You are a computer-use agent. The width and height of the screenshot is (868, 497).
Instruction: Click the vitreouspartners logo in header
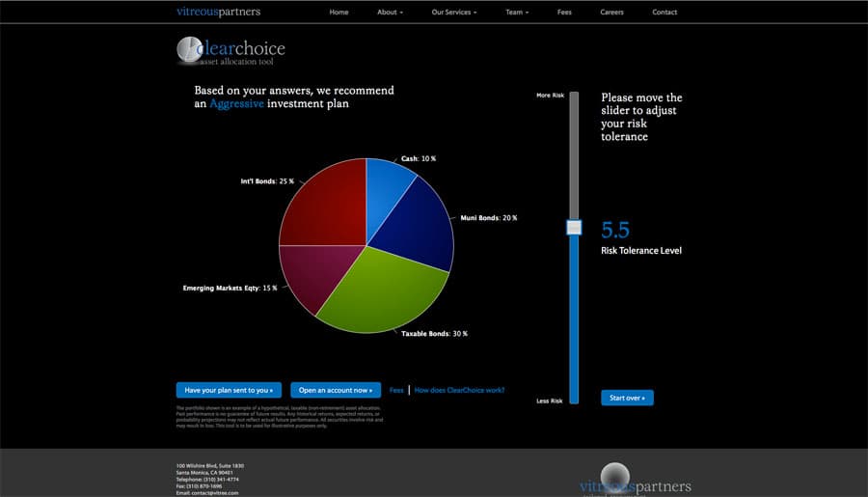(x=218, y=12)
